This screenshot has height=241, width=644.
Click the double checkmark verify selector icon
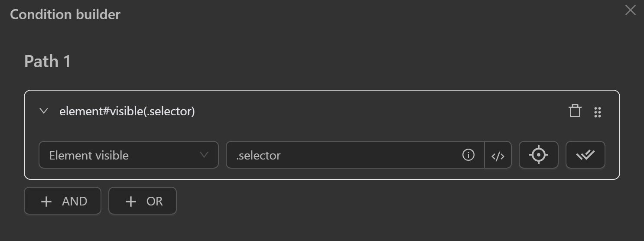(585, 155)
